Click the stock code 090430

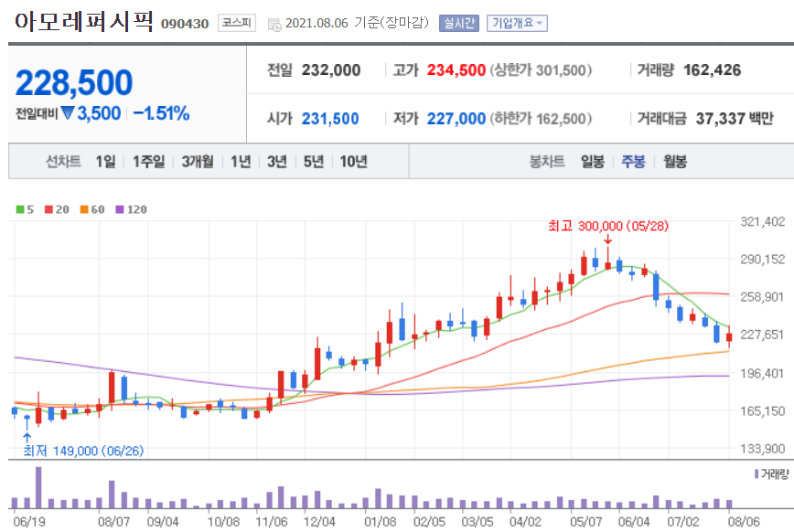(185, 24)
